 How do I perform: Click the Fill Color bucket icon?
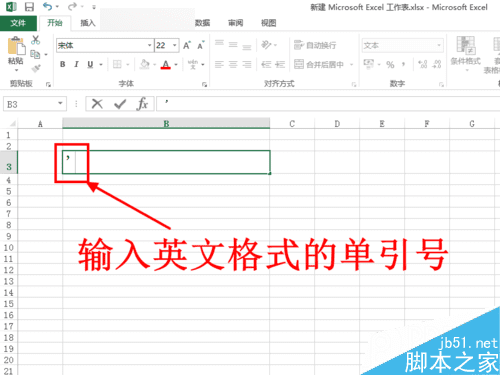coord(144,64)
